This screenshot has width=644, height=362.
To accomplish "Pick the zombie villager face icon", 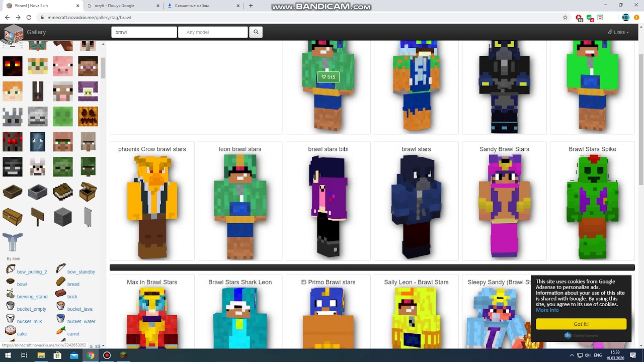I will pyautogui.click(x=88, y=166).
